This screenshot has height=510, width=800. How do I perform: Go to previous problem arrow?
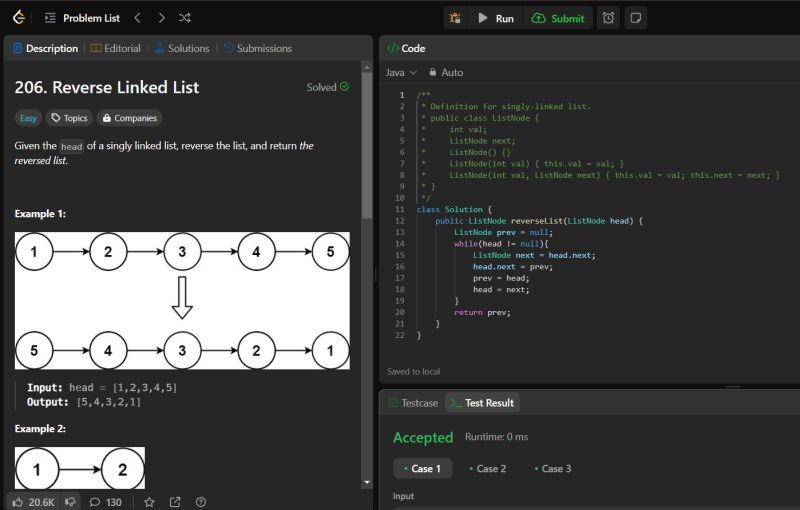137,18
